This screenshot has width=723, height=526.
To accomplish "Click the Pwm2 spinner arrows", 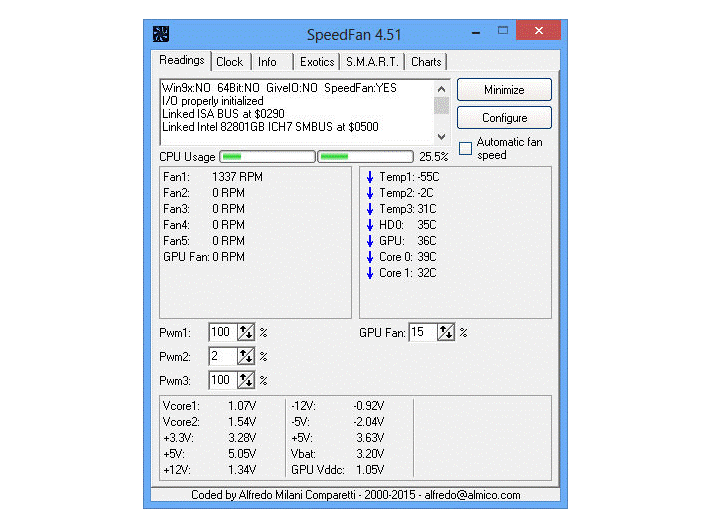I will coord(246,356).
